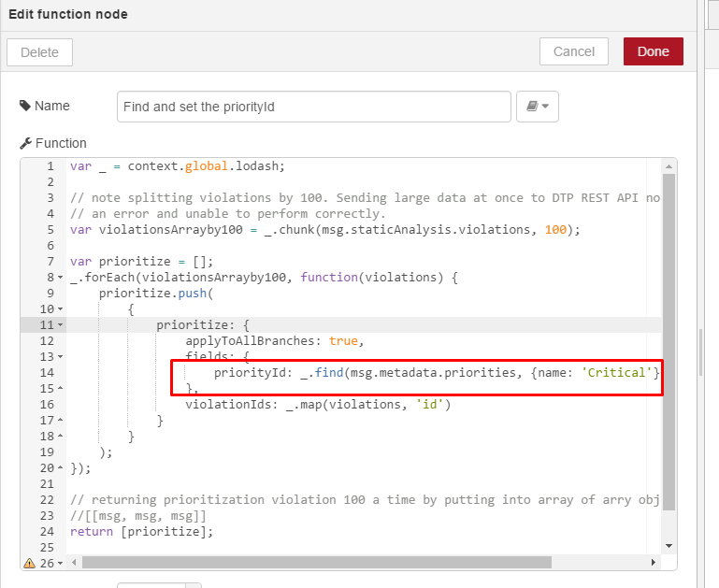This screenshot has width=719, height=588.
Task: Collapse the fields block fold at line 13
Action: (61, 357)
